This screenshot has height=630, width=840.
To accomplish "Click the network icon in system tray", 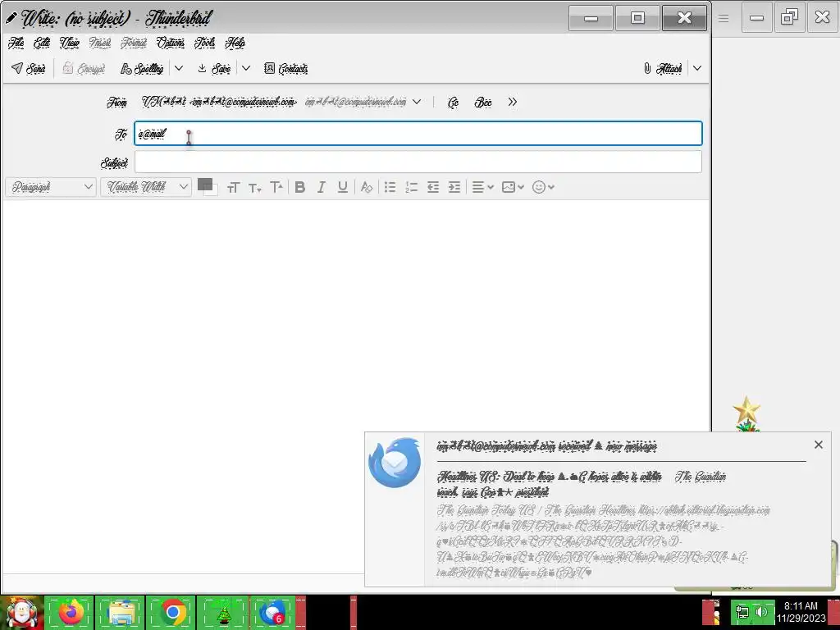I will click(742, 612).
